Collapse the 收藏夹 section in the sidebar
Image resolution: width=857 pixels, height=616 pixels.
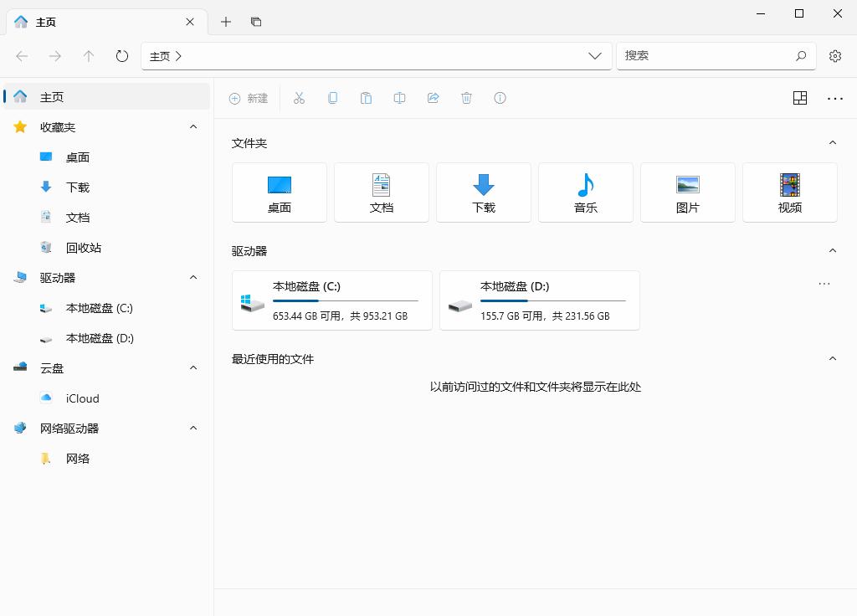pyautogui.click(x=193, y=126)
